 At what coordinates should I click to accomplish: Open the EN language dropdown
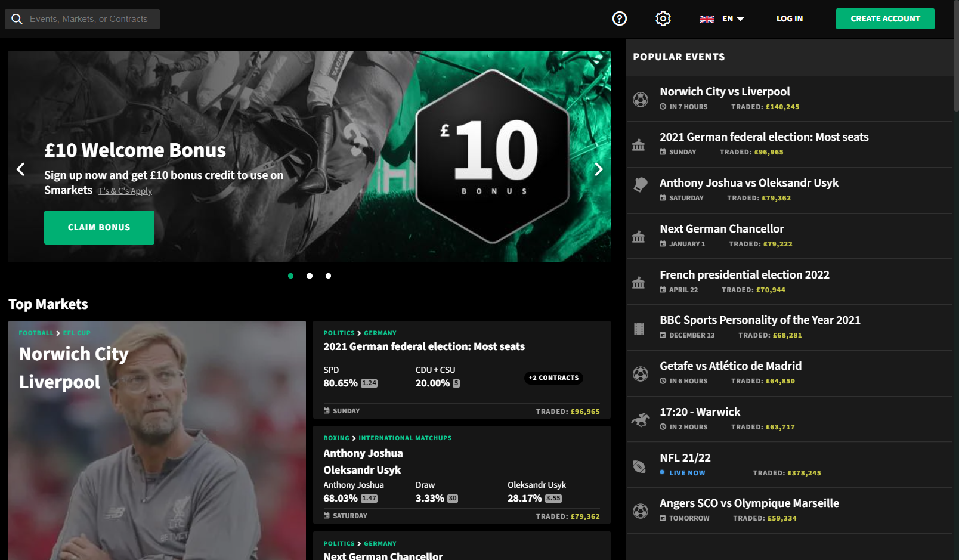[733, 19]
